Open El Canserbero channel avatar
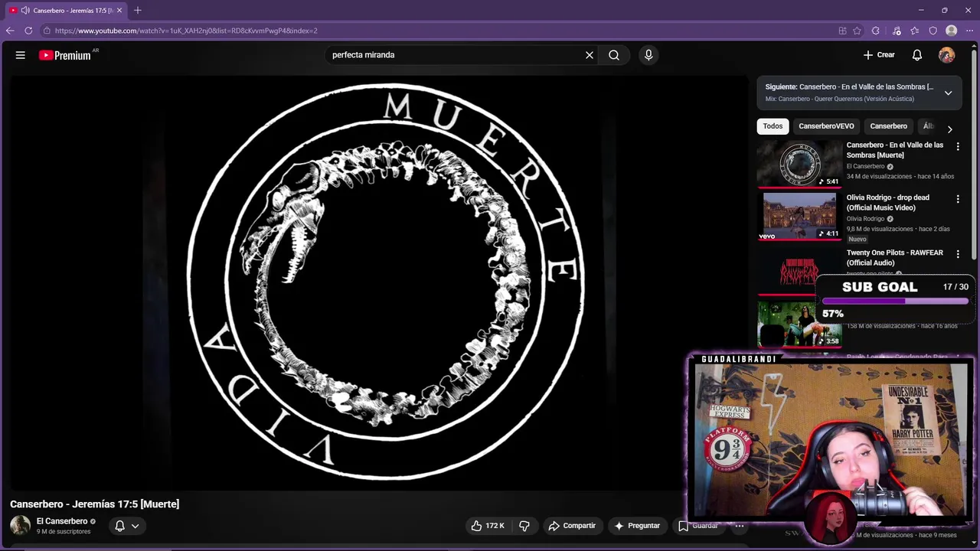The height and width of the screenshot is (551, 980). pos(20,525)
